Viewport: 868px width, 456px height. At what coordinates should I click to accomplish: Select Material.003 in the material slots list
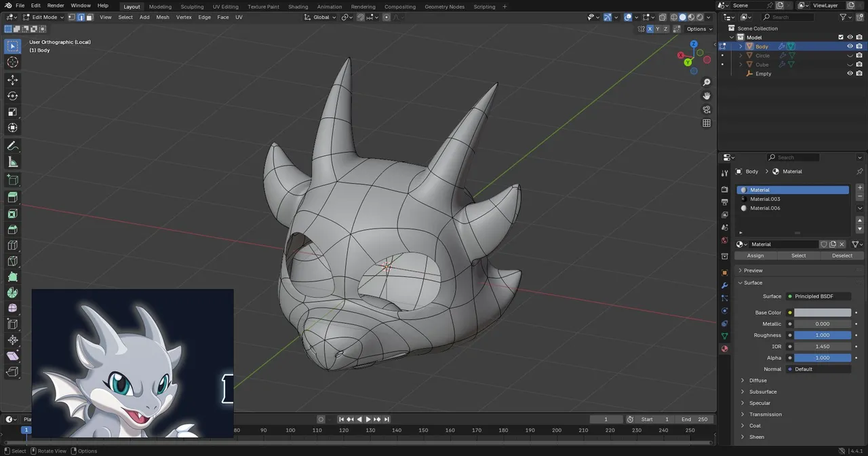pyautogui.click(x=793, y=199)
